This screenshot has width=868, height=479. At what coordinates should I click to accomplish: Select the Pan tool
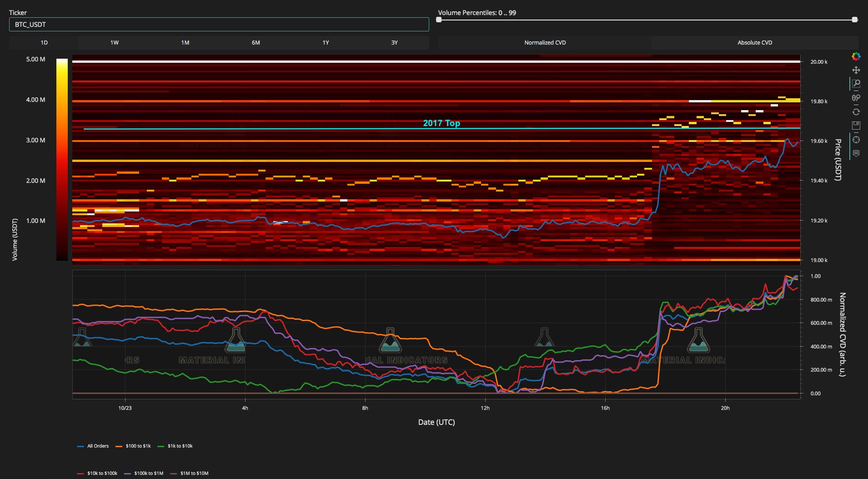[856, 70]
